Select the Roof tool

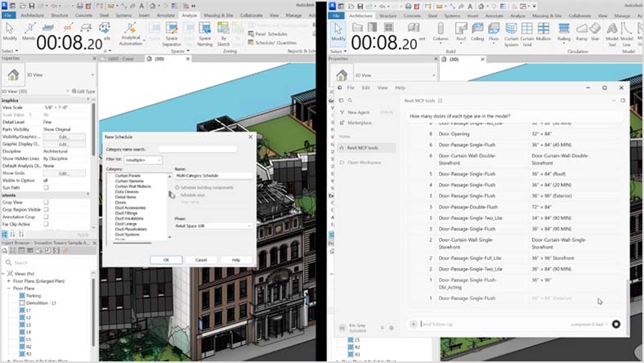tap(461, 32)
